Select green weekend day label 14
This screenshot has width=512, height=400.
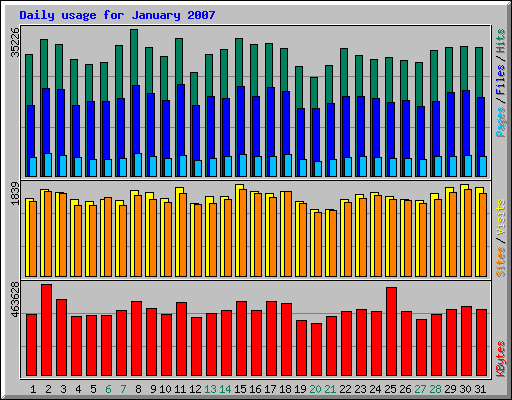tap(225, 389)
